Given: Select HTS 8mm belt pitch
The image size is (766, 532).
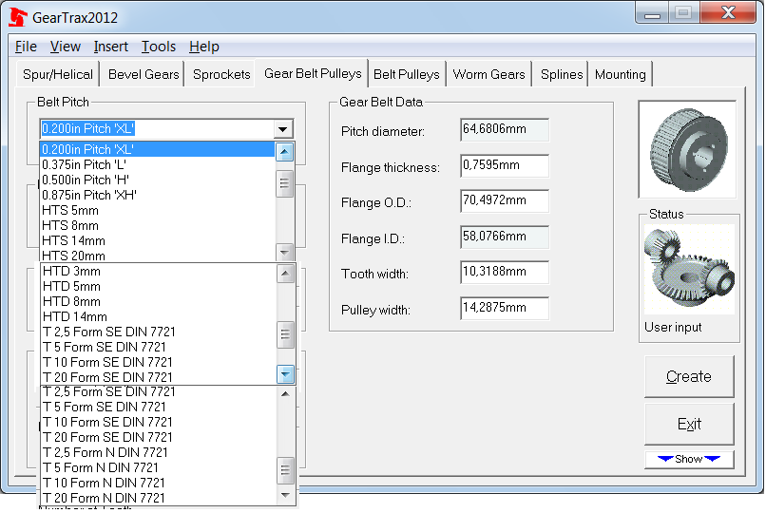Looking at the screenshot, I should tap(158, 225).
